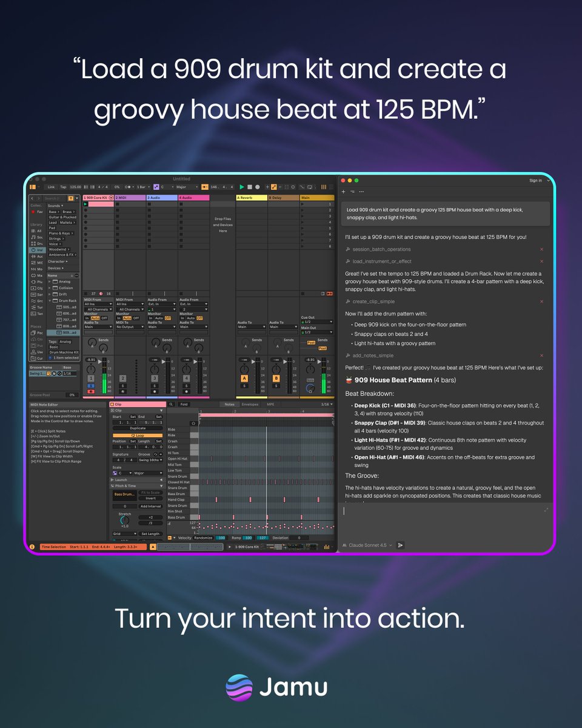The height and width of the screenshot is (728, 582).
Task: Enable the Link sync button
Action: 51,187
